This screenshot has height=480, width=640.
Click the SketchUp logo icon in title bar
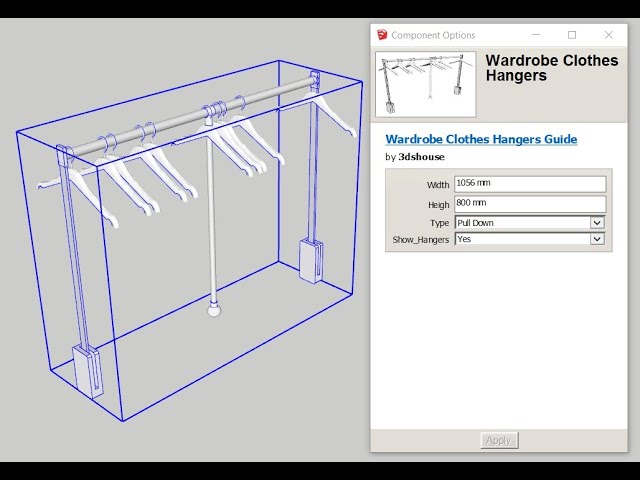tap(382, 35)
